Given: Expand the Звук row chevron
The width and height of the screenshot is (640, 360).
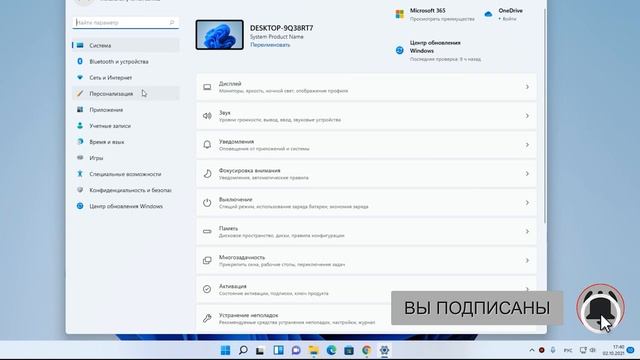Looking at the screenshot, I should pos(527,116).
